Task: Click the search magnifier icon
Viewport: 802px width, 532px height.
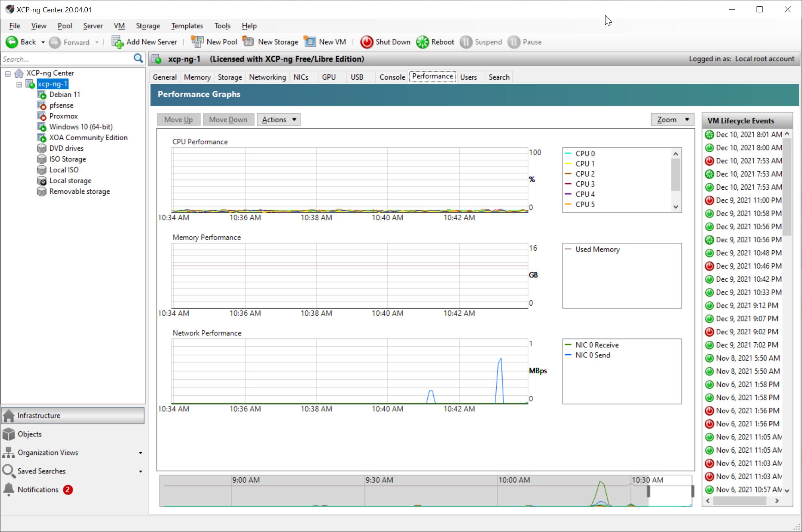Action: pos(138,59)
